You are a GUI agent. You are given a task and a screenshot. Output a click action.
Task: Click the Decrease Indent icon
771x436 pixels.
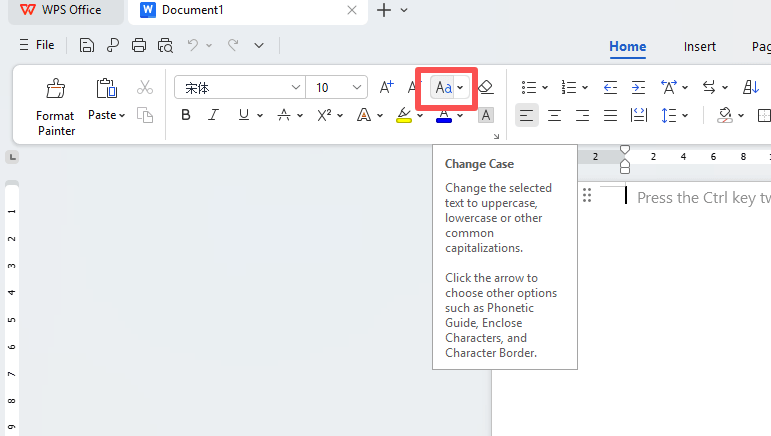610,87
